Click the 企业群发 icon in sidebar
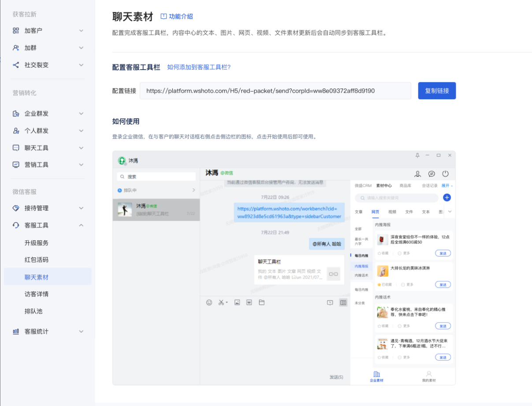 pos(16,114)
